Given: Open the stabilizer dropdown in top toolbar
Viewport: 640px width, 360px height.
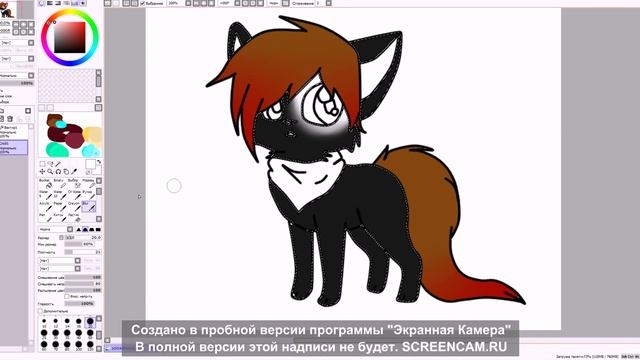Looking at the screenshot, I should [x=329, y=3].
